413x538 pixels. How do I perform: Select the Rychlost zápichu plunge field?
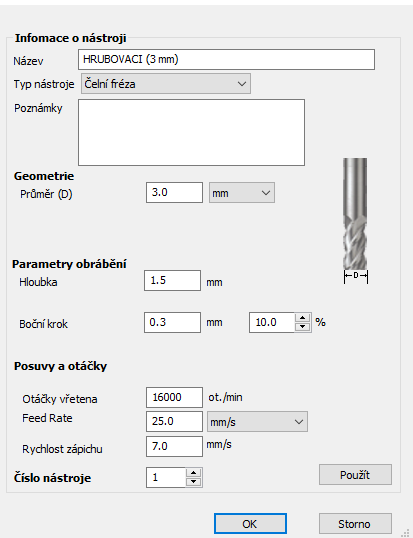174,446
